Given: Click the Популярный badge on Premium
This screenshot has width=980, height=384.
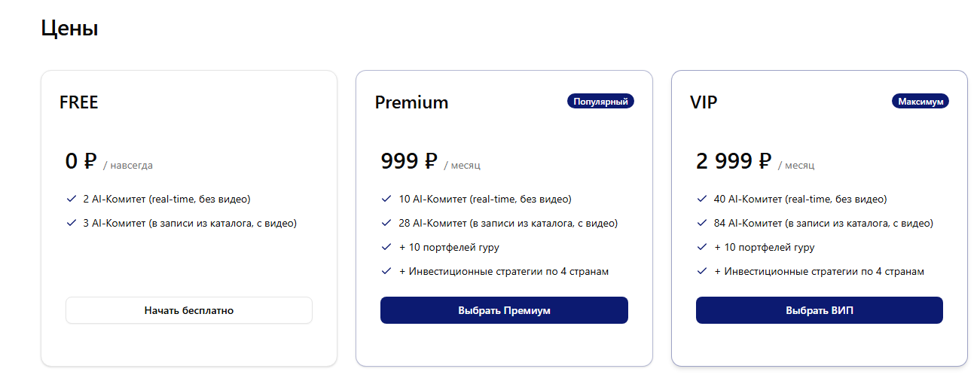Looking at the screenshot, I should 600,102.
